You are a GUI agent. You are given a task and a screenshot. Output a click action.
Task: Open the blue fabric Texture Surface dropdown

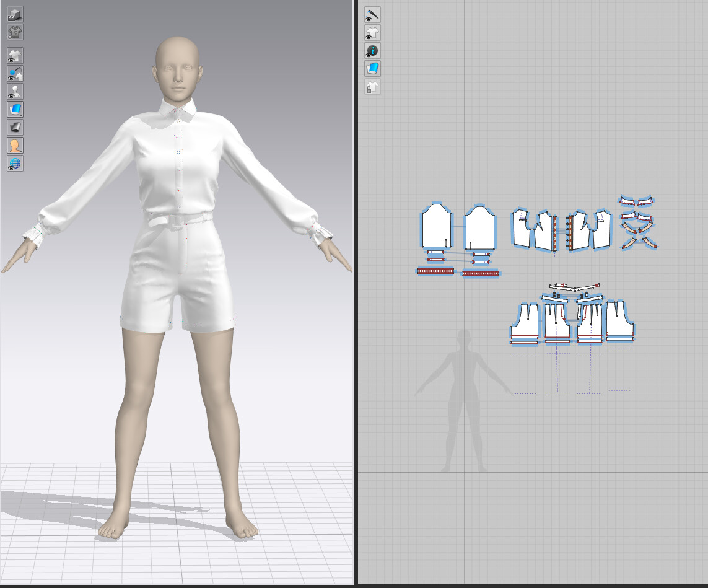pyautogui.click(x=15, y=109)
